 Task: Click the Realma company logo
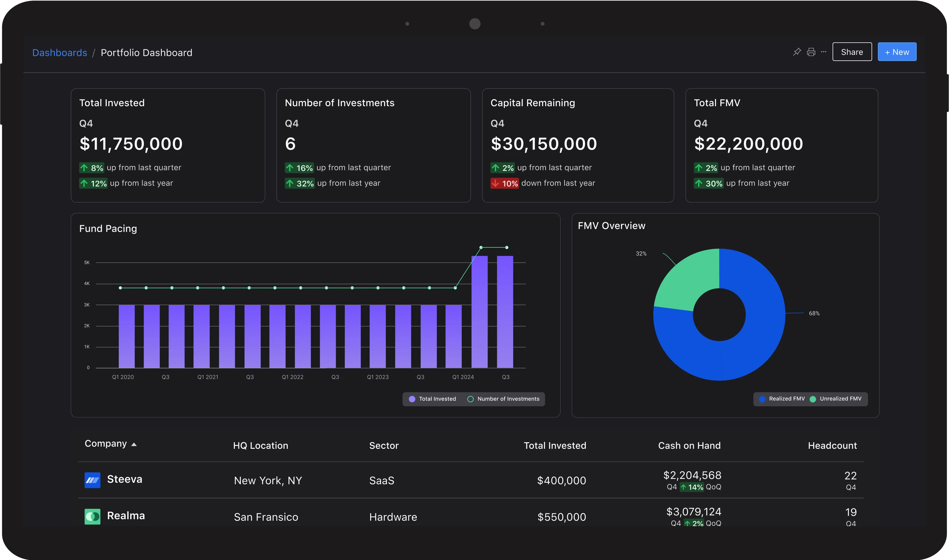coord(93,516)
